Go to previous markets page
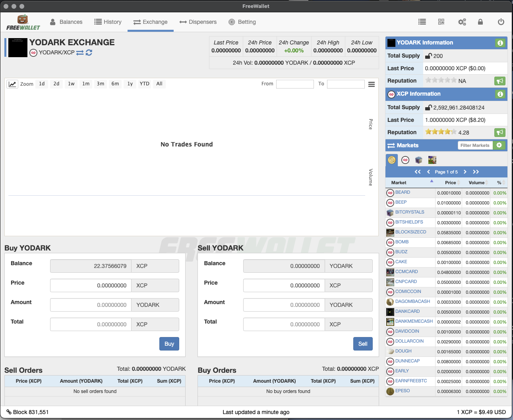 [428, 172]
